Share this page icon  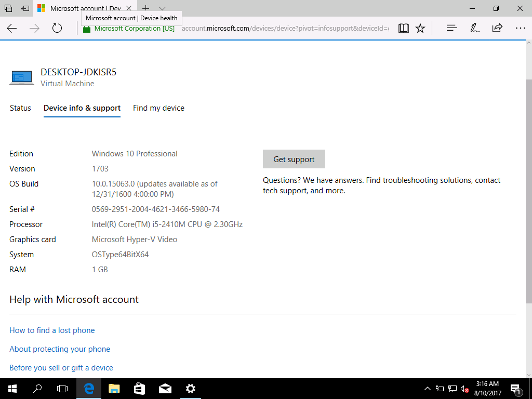[497, 28]
